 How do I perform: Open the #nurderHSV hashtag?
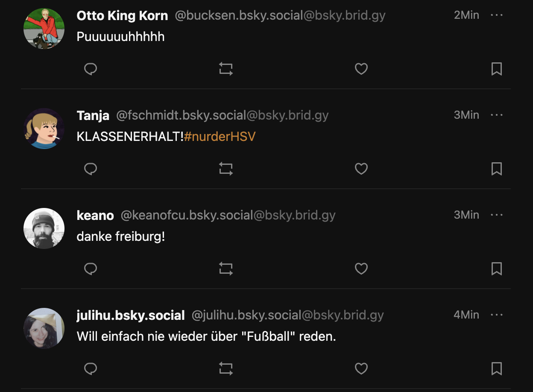coord(220,137)
